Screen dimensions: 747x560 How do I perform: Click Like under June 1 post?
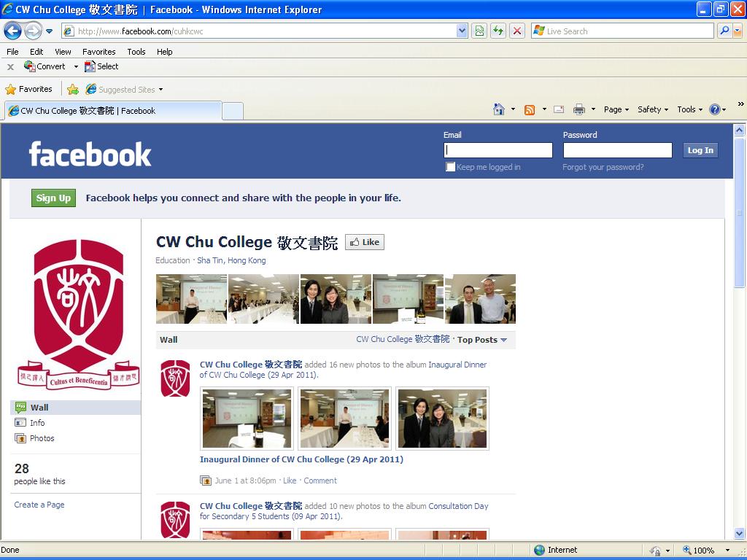pos(290,481)
